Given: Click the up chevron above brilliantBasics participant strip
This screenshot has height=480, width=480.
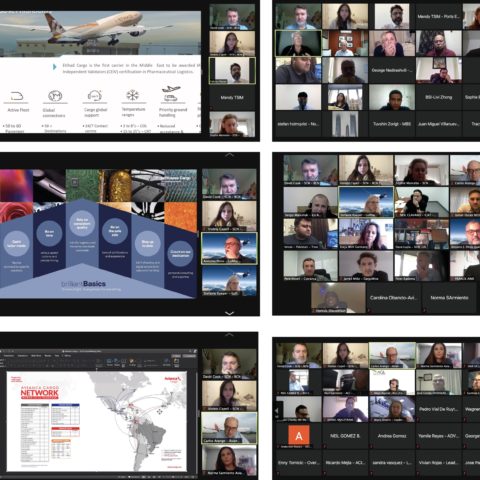Looking at the screenshot, I should pos(229,155).
